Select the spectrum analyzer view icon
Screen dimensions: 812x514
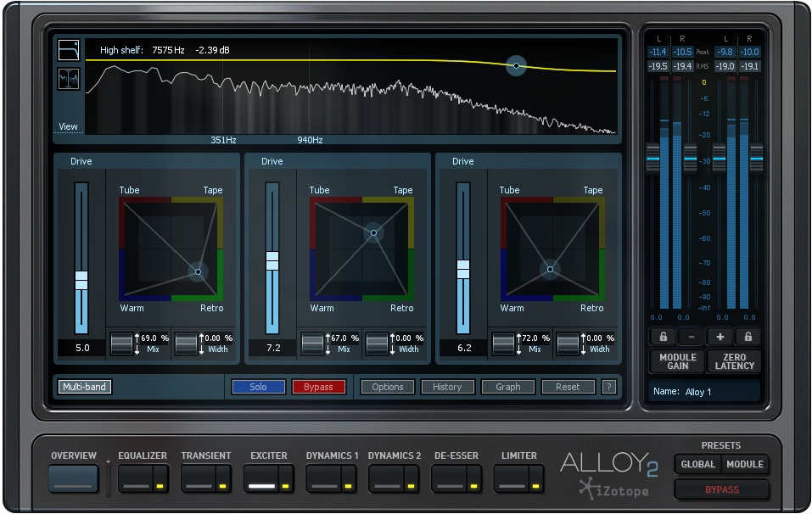coord(69,79)
